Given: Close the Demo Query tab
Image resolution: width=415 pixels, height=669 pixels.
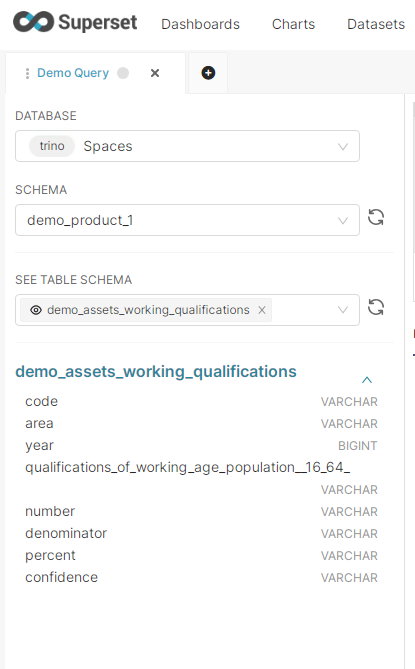Looking at the screenshot, I should 155,73.
